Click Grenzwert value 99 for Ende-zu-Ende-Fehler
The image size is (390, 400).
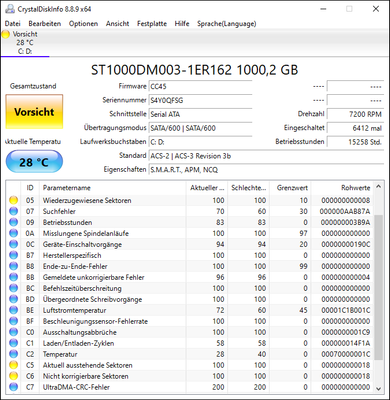coord(303,266)
